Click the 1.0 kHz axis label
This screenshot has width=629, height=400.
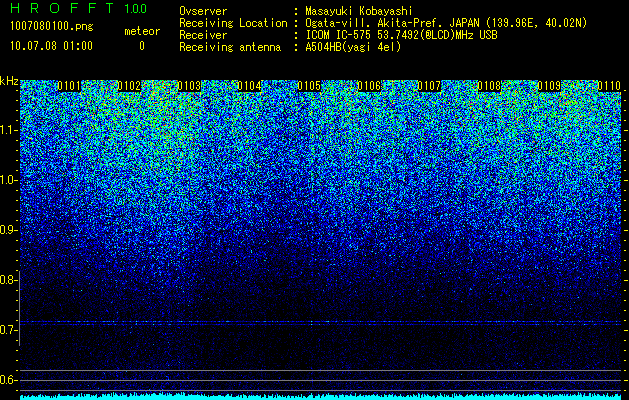click(8, 180)
